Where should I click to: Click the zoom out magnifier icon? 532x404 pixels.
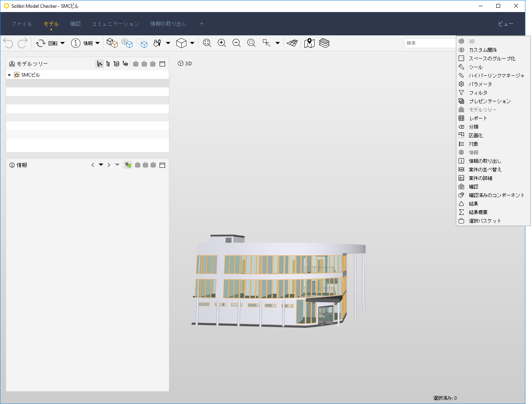(x=236, y=43)
